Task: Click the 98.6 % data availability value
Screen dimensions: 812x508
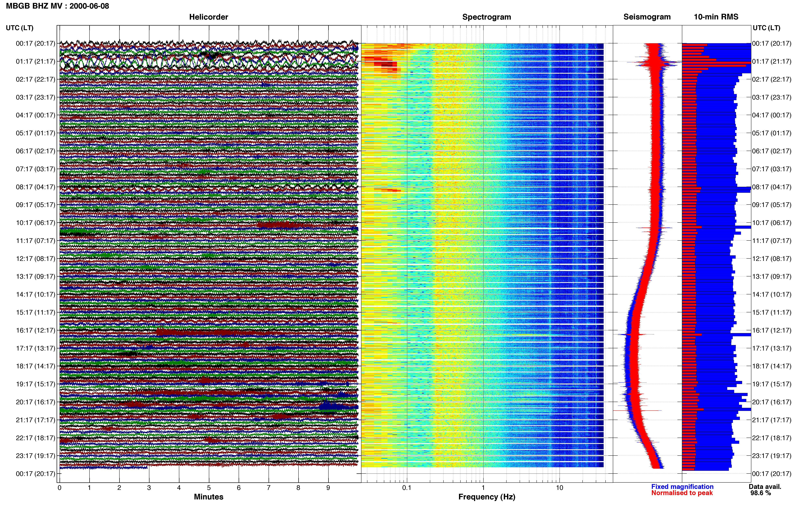Action: pos(761,493)
